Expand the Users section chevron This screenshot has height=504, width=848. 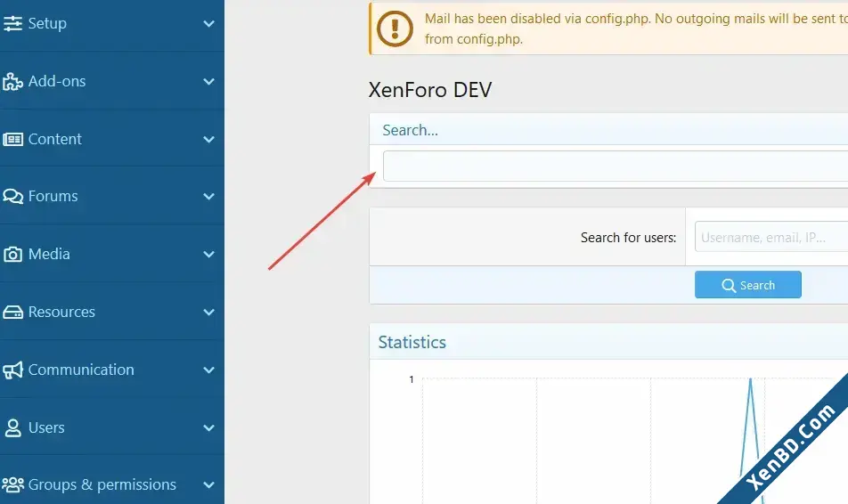point(208,427)
